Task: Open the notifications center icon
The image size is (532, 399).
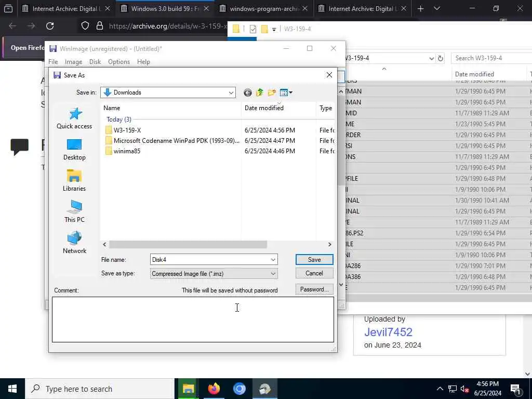Action: click(x=515, y=389)
